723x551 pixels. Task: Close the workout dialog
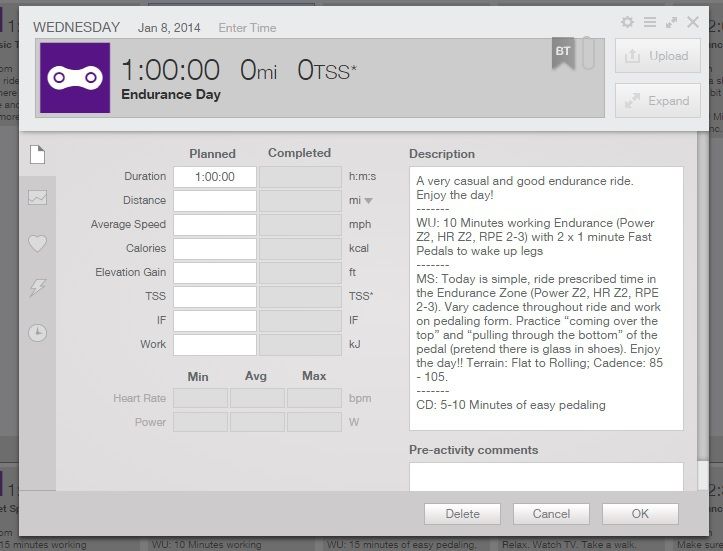click(x=693, y=22)
